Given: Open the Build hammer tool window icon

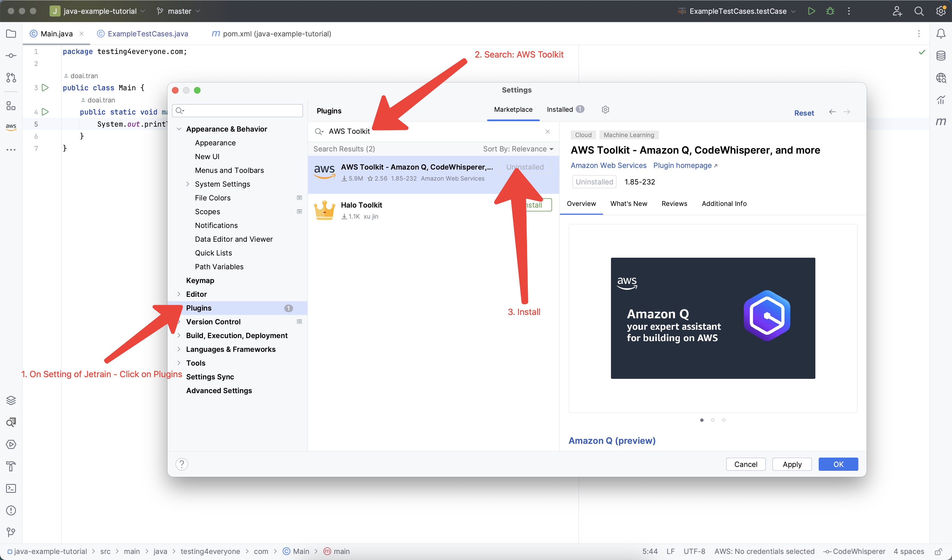Looking at the screenshot, I should point(11,466).
